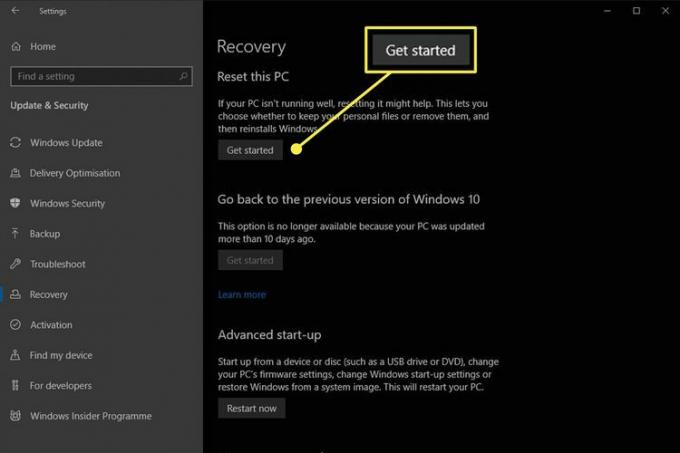Click the Windows Insider Programme icon
680x453 pixels.
tap(16, 416)
